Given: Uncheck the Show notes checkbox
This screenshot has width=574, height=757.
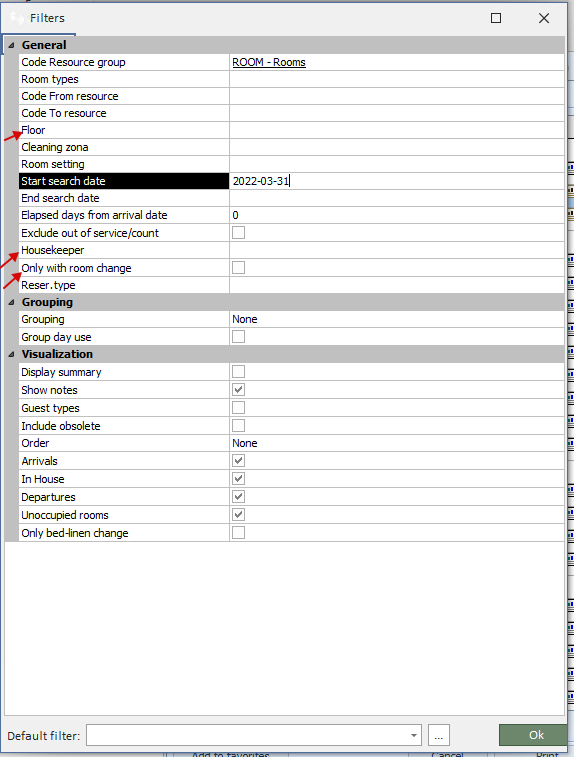Looking at the screenshot, I should 238,390.
